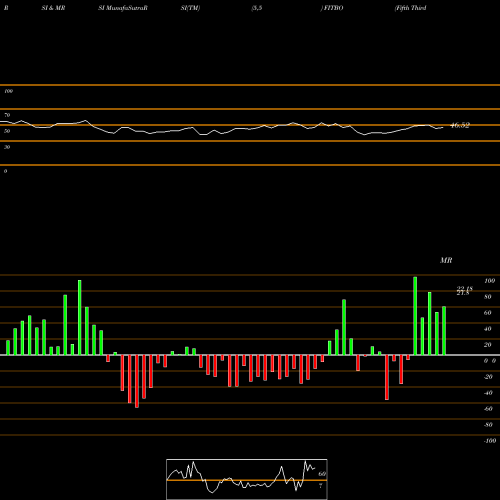The height and width of the screenshot is (500, 500).
Task: Click the 'SI & MR' header label
Action: [53, 8]
